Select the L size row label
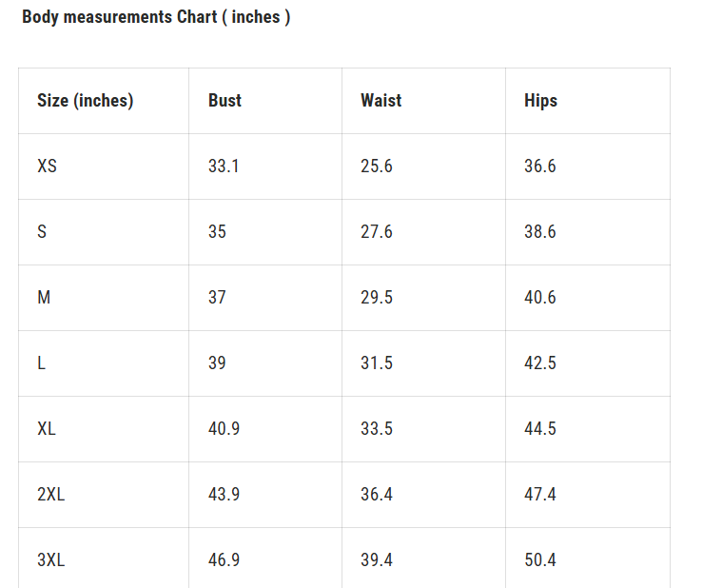 tap(42, 363)
